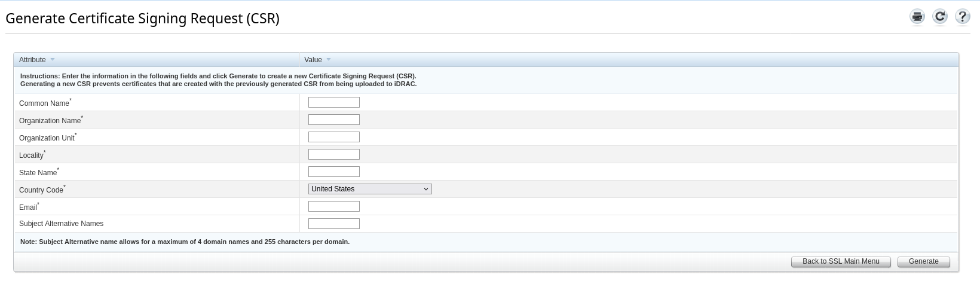Click the Refresh page icon

940,17
